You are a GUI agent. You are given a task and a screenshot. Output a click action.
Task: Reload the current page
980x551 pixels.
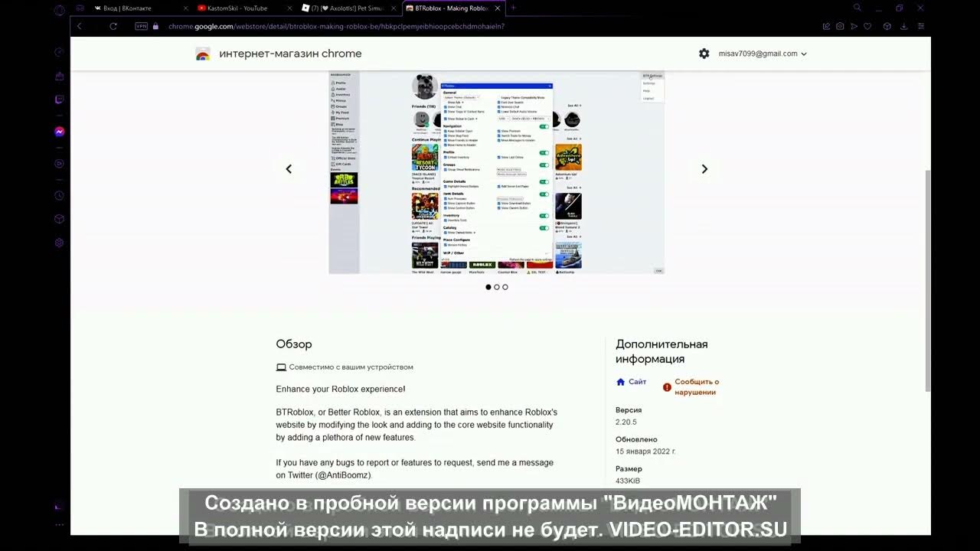[113, 26]
